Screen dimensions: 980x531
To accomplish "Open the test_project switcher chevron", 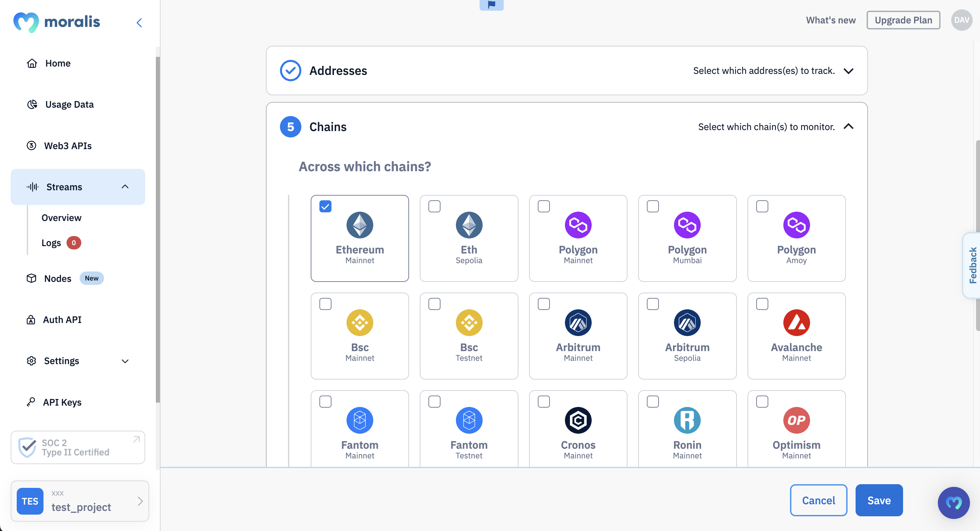I will [140, 501].
